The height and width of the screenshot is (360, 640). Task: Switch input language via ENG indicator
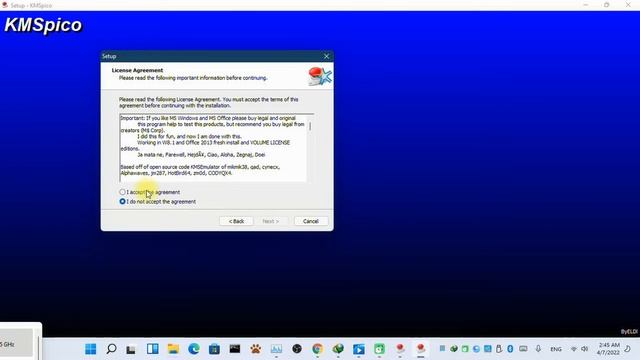(556, 349)
